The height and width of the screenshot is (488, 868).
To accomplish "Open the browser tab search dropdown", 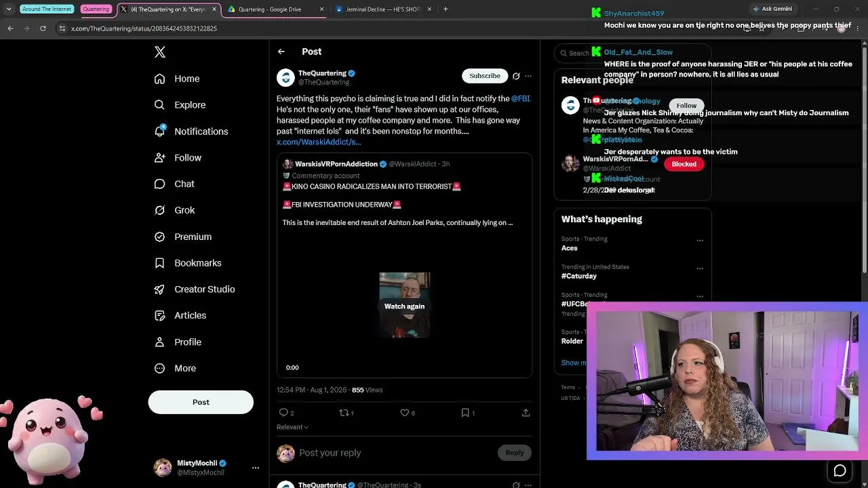I will 9,9.
